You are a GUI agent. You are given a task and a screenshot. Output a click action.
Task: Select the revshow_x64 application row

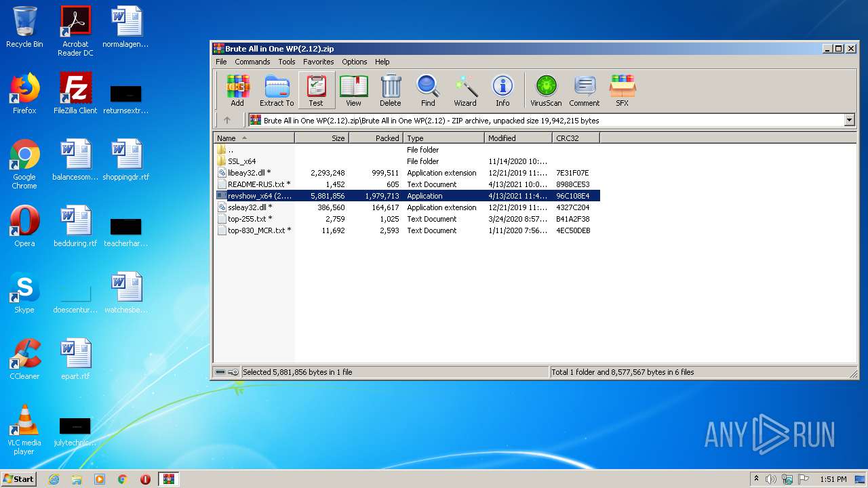407,196
